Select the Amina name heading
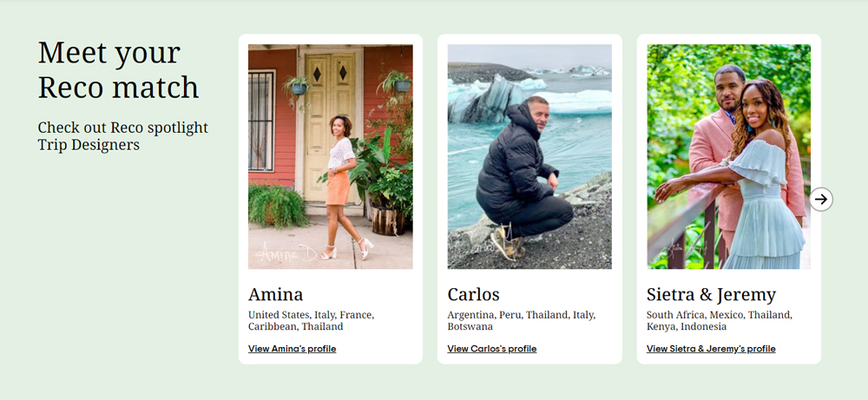This screenshot has width=868, height=400. pos(275,294)
